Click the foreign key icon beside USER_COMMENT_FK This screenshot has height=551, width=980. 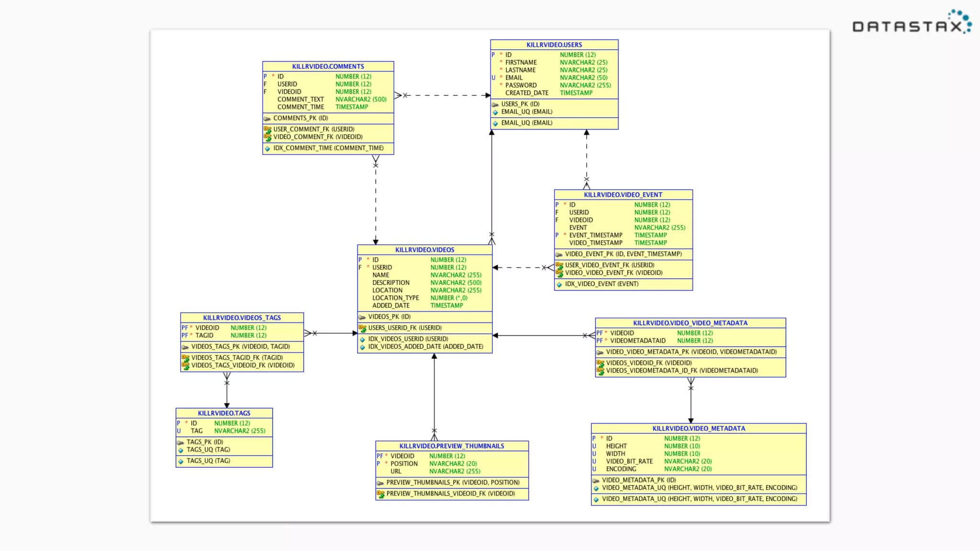pos(267,130)
